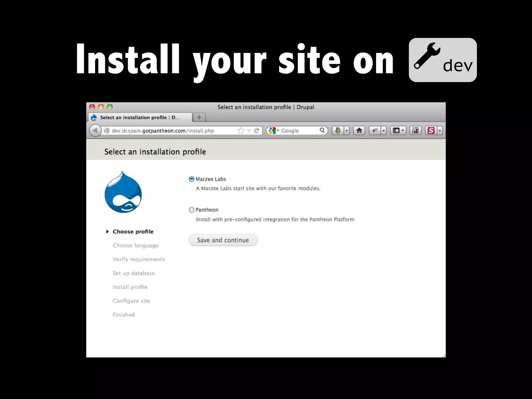Select the Marzee Labs radio button
The height and width of the screenshot is (399, 532).
[191, 179]
